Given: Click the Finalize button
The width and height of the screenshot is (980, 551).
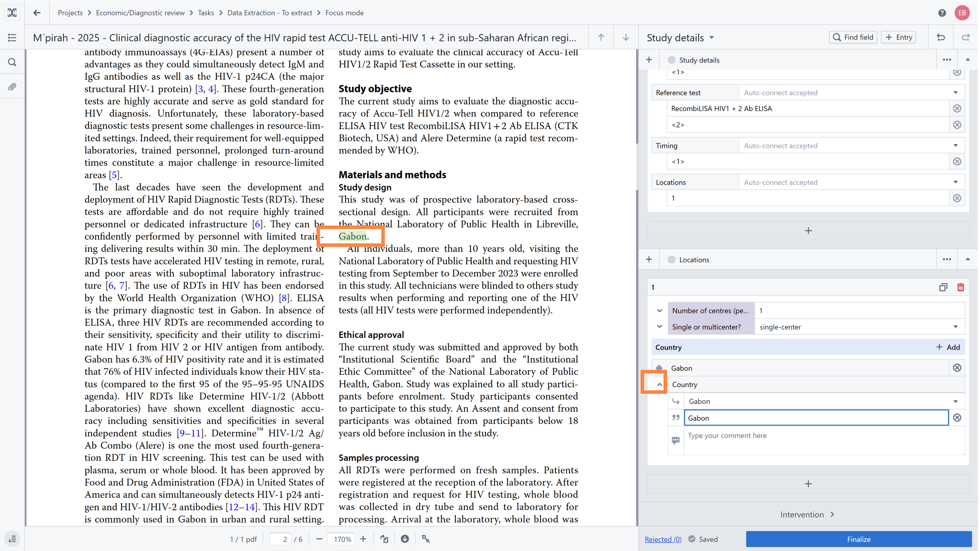Looking at the screenshot, I should click(x=859, y=539).
